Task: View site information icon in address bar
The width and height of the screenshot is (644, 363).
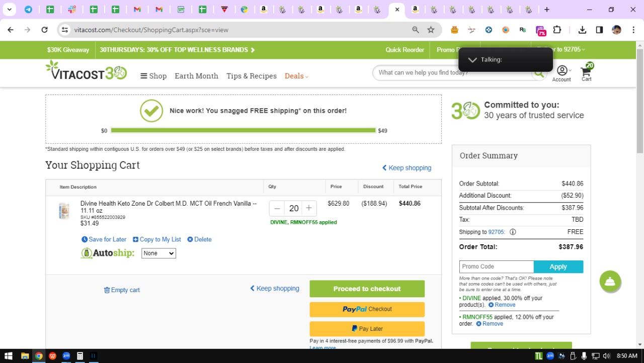Action: [64, 30]
